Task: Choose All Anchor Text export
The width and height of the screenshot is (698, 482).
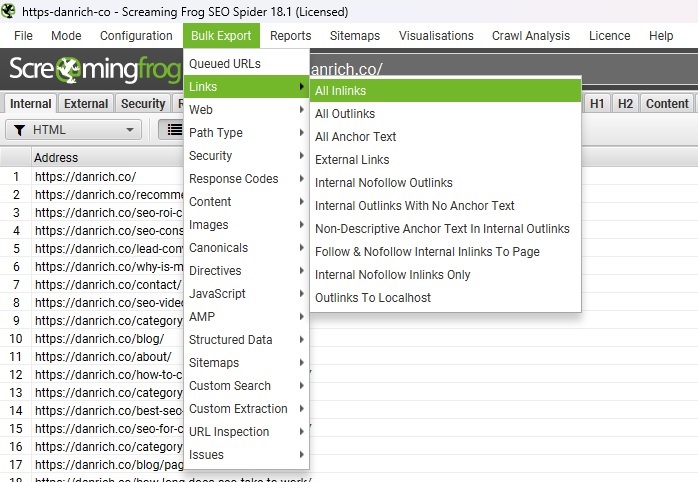Action: [446, 137]
